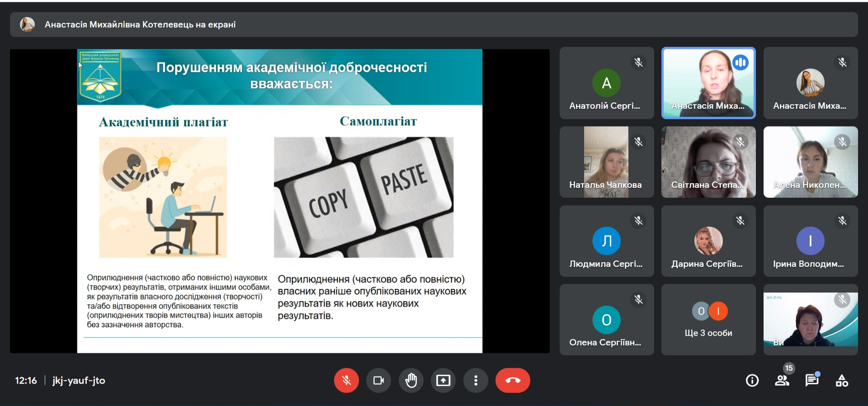Click Людмила Сергі... avatar tile
Viewport: 868px width, 406px height.
click(x=607, y=241)
